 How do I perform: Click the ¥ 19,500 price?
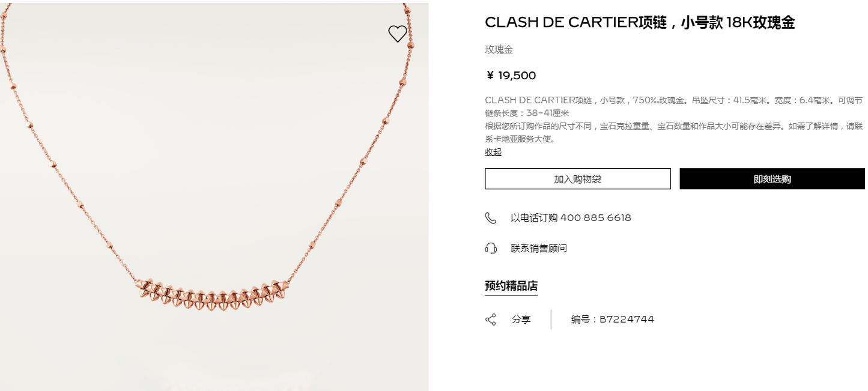tap(511, 76)
